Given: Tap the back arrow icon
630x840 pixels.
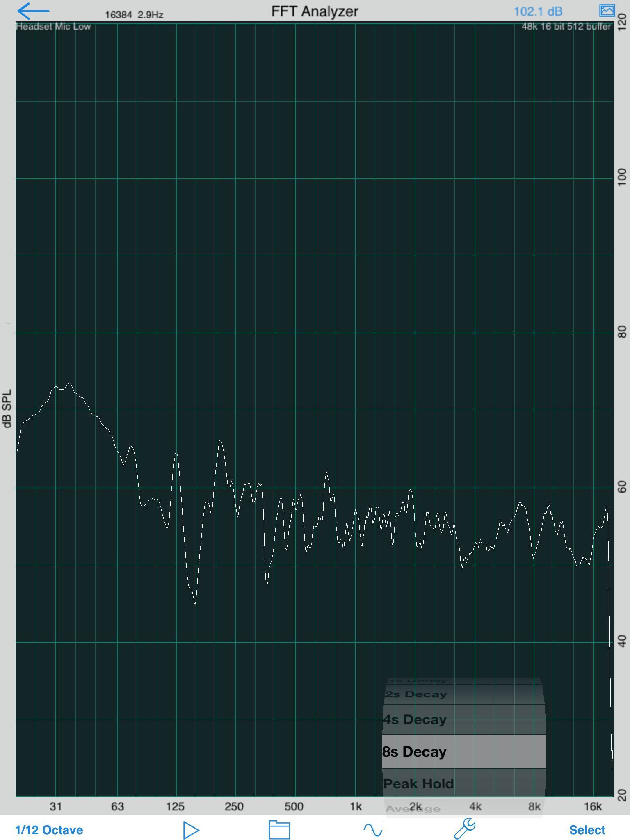Looking at the screenshot, I should 33,11.
